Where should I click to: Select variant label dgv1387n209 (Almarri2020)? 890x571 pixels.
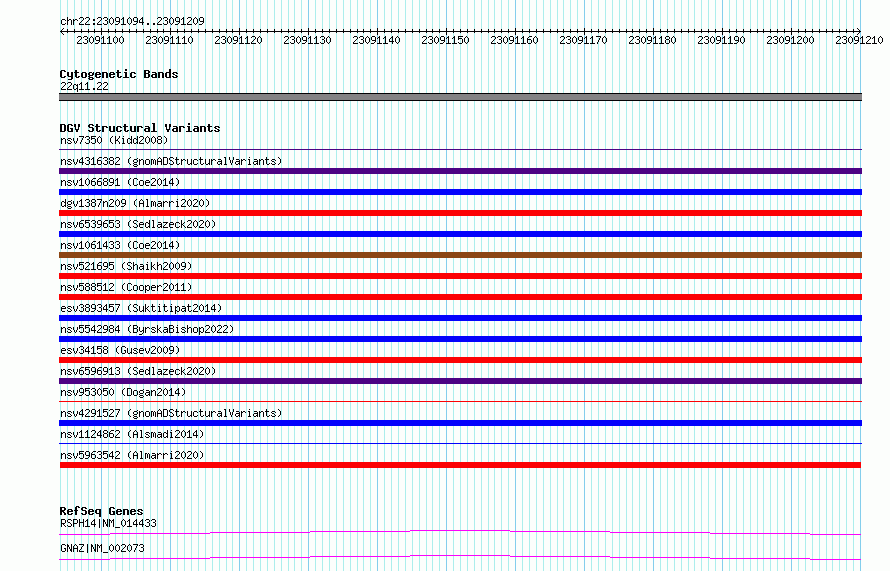coord(135,203)
